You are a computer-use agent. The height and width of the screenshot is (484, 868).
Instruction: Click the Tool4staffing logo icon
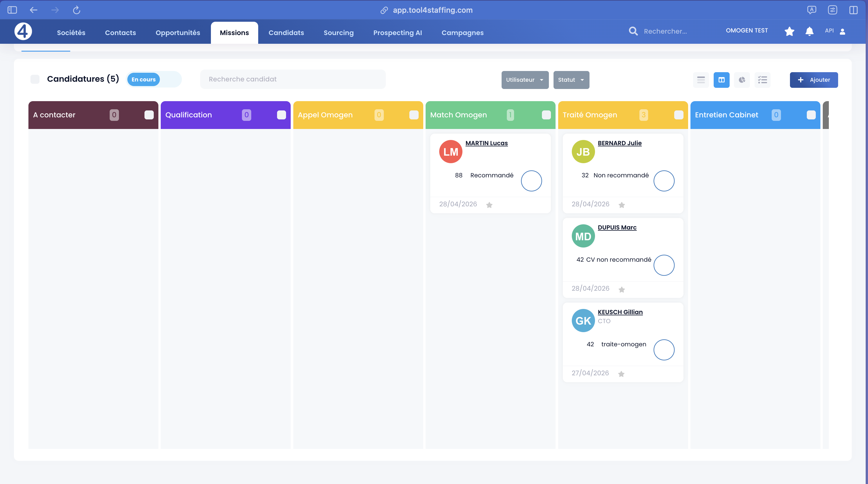click(x=23, y=32)
